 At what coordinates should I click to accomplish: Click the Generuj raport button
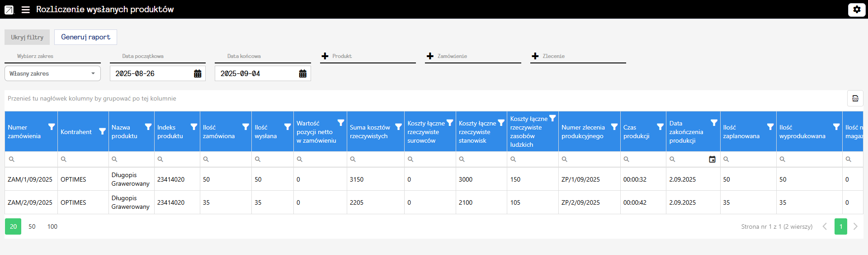pyautogui.click(x=85, y=37)
